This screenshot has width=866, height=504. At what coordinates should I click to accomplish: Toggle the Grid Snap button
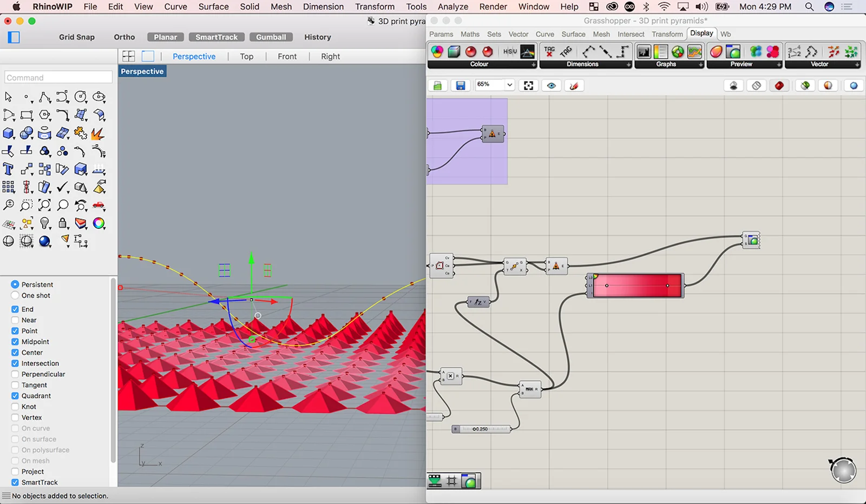click(77, 37)
